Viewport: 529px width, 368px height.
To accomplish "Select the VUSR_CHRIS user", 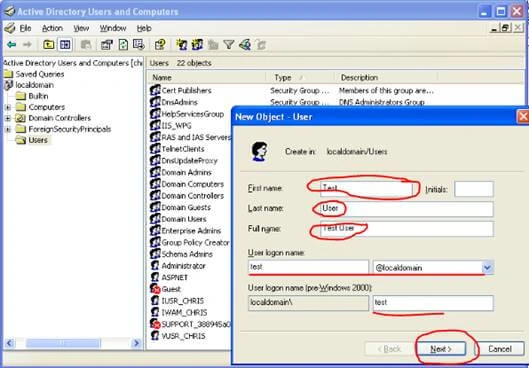I will [184, 336].
